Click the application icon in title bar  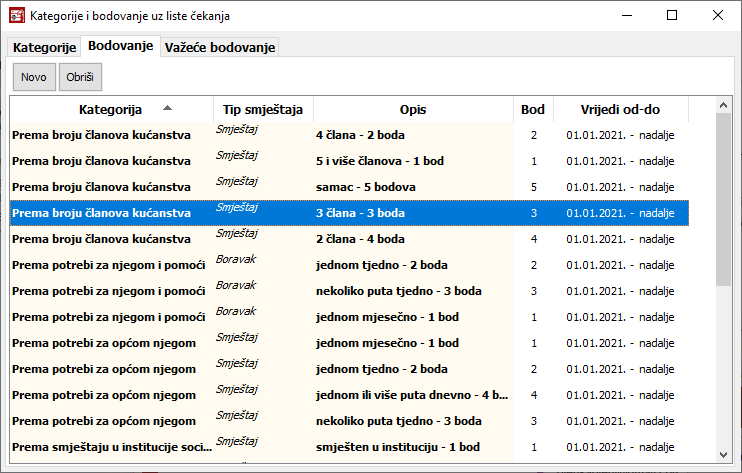click(x=16, y=16)
